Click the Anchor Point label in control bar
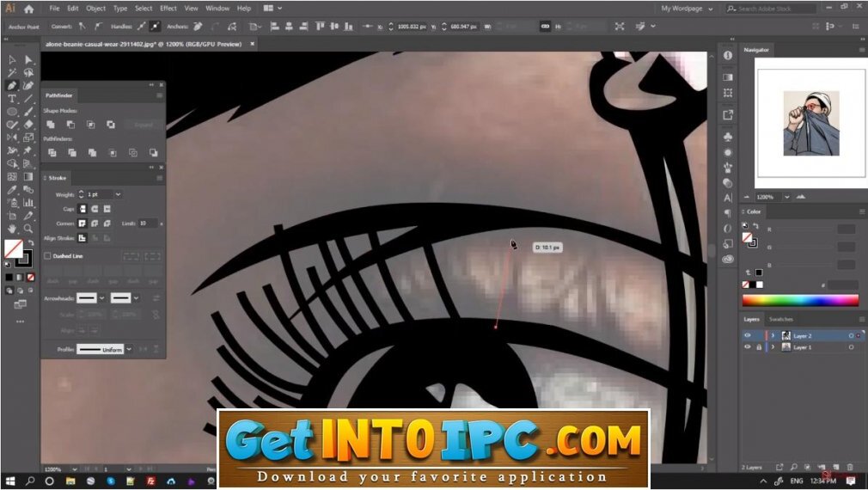Image resolution: width=868 pixels, height=490 pixels. point(24,27)
